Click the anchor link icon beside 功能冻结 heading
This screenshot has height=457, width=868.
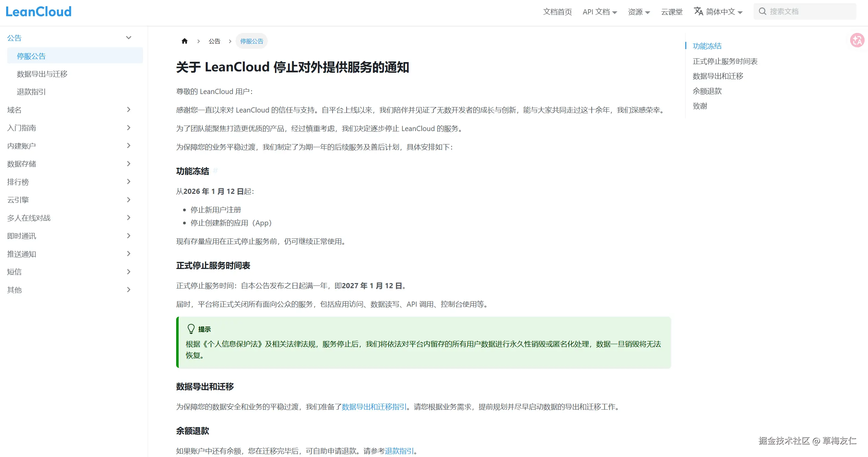(215, 171)
